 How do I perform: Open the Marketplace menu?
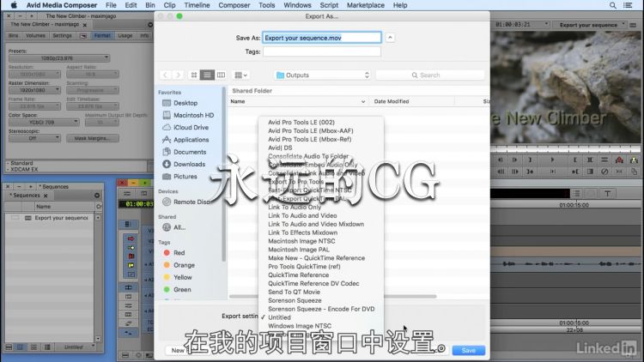pos(366,5)
